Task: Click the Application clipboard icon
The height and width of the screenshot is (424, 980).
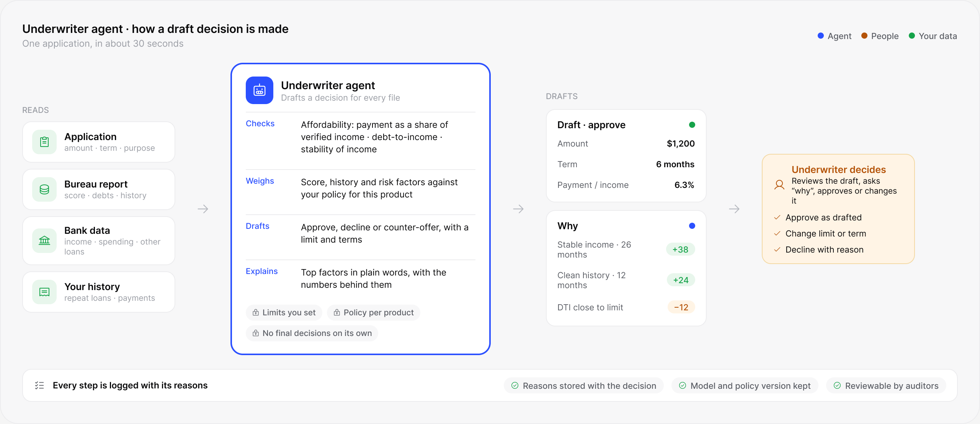Action: [44, 142]
